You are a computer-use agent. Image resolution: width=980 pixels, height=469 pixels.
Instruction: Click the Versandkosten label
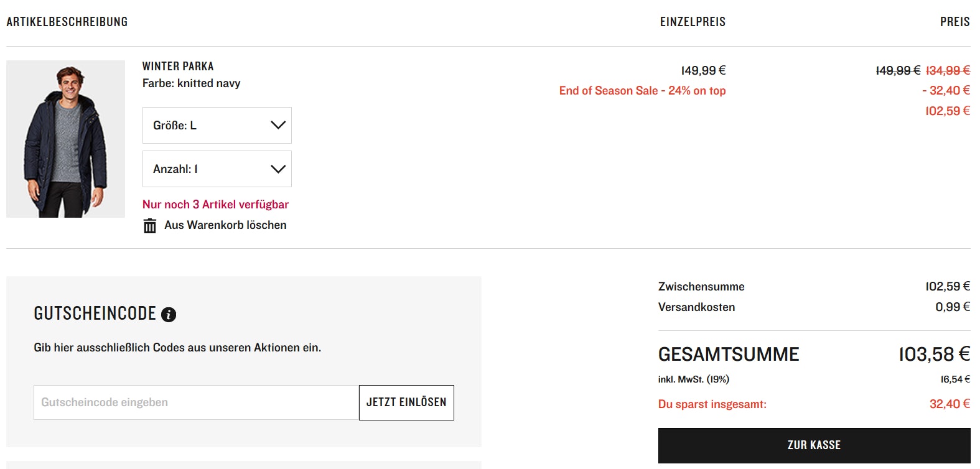696,307
